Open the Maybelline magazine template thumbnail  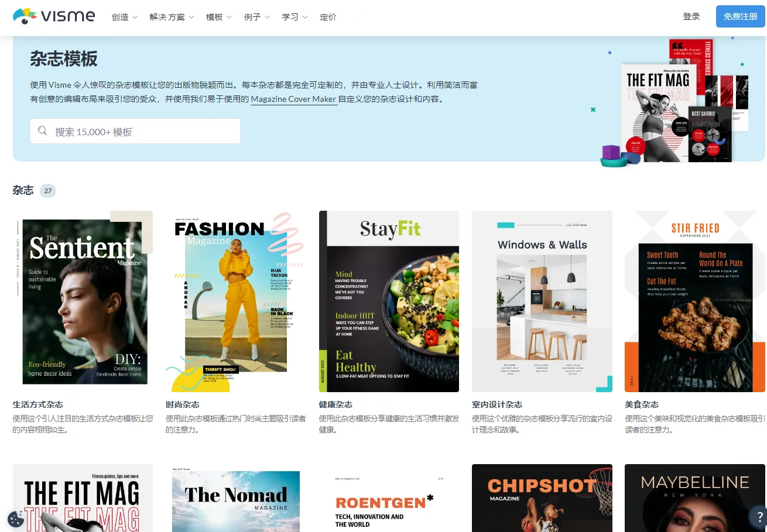(695, 498)
